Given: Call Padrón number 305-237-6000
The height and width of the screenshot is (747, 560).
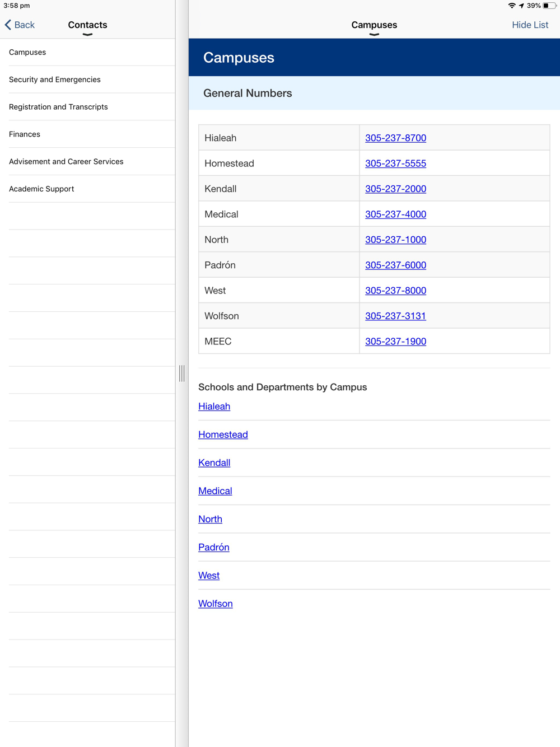Looking at the screenshot, I should click(x=395, y=265).
